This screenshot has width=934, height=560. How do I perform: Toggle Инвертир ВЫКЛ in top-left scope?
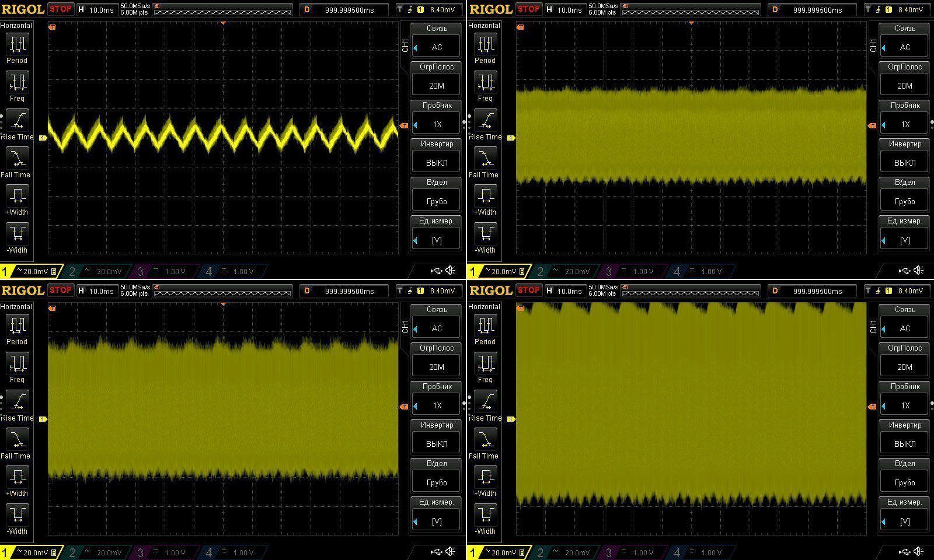click(x=437, y=162)
